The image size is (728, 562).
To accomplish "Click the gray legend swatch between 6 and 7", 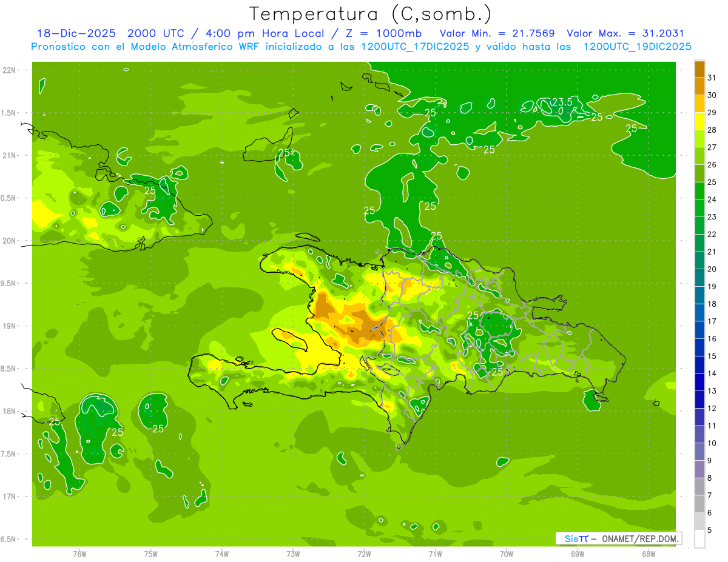I will tap(699, 504).
